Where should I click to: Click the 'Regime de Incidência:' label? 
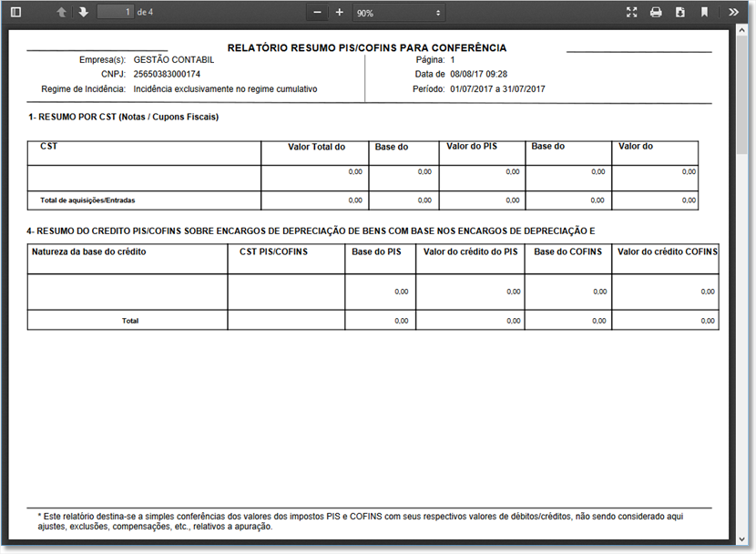coord(84,89)
